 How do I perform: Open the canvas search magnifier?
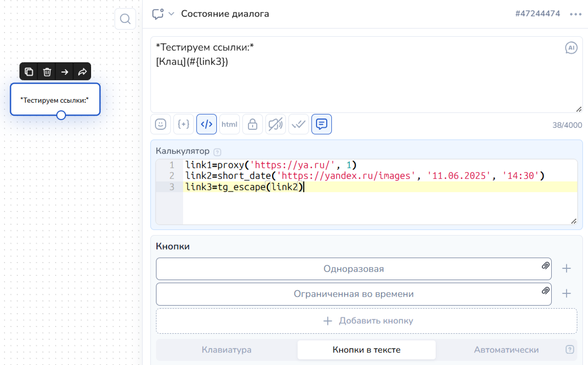(x=125, y=19)
